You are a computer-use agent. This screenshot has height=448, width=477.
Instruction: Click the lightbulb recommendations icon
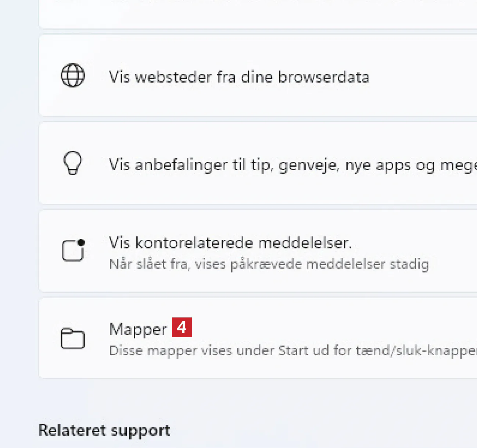tap(73, 163)
